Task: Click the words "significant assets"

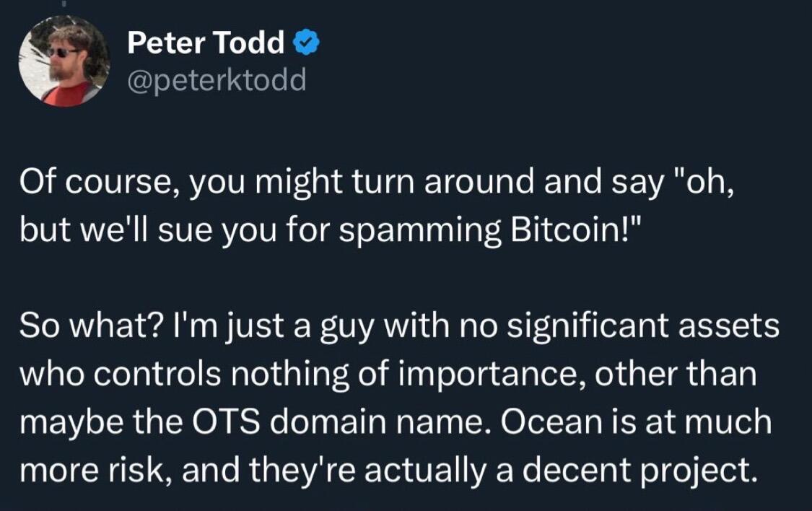Action: coord(643,327)
